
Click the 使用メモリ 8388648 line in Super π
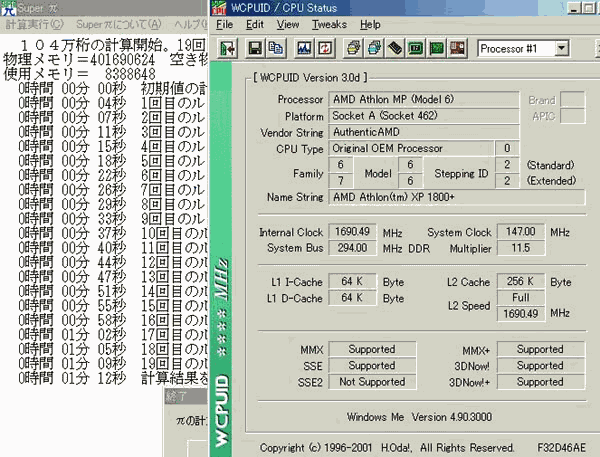[80, 74]
